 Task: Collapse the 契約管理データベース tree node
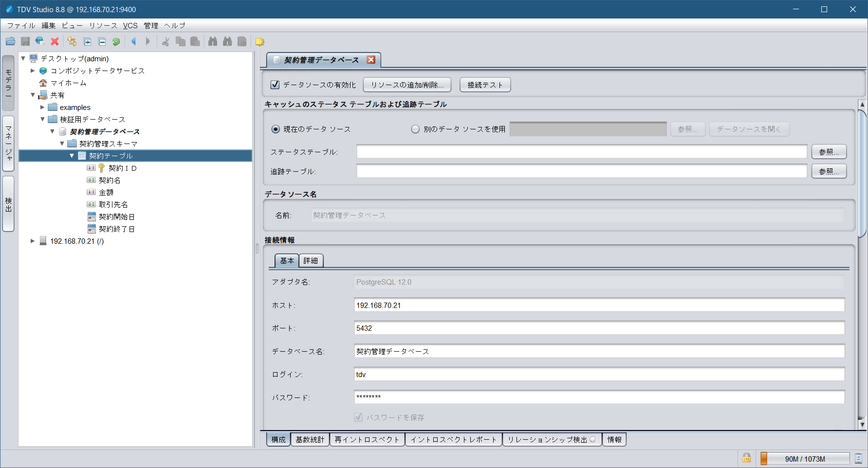click(x=52, y=131)
